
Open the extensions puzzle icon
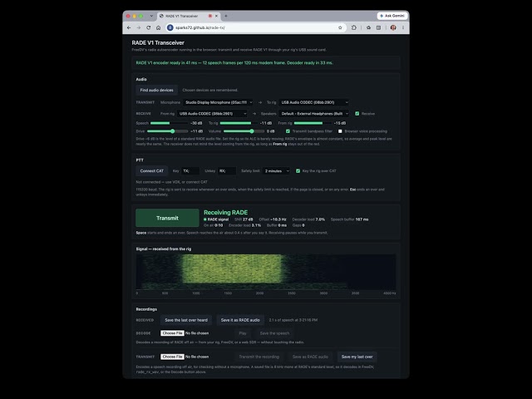354,27
